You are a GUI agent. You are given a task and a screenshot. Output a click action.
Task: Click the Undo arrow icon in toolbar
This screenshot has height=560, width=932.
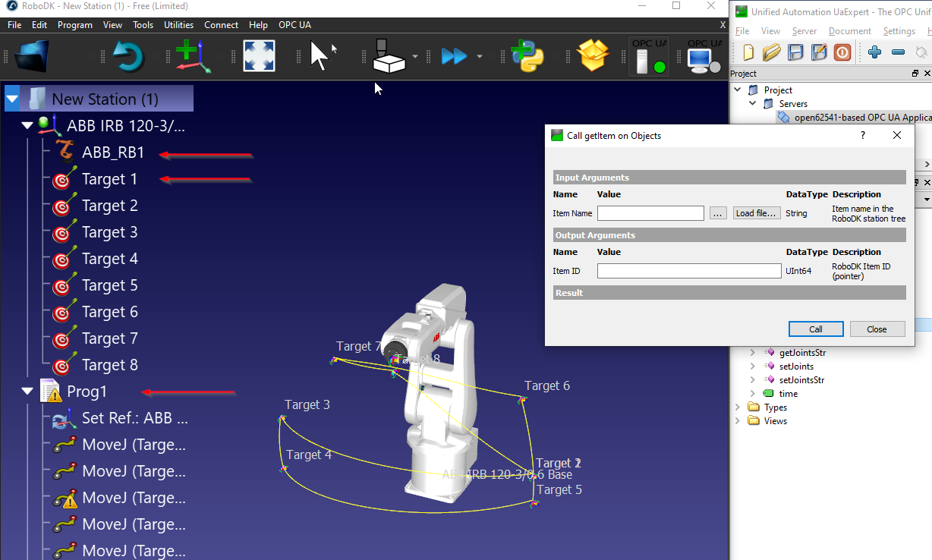tap(128, 55)
